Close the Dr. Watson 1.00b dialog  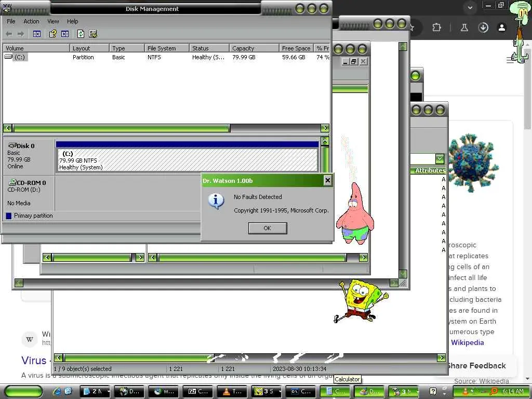(x=327, y=180)
